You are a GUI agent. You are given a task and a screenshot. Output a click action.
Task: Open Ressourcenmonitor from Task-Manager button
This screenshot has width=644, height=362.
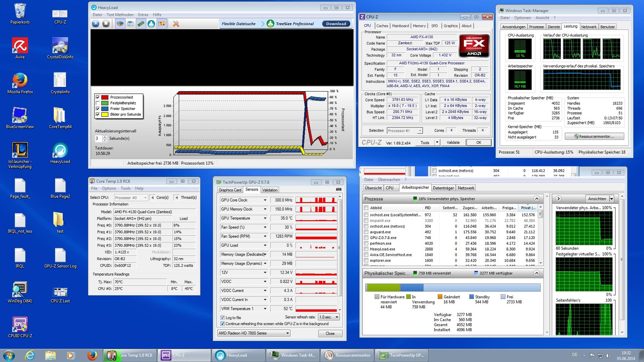(x=594, y=137)
